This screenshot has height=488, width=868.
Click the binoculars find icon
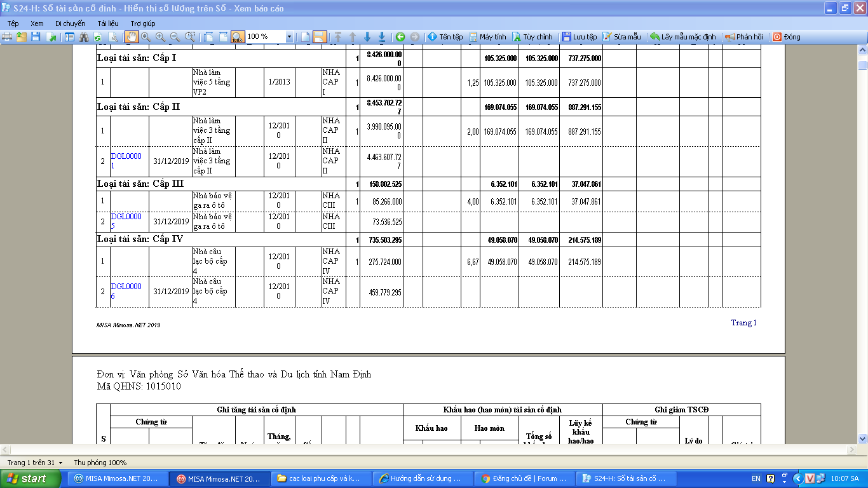[x=83, y=37]
